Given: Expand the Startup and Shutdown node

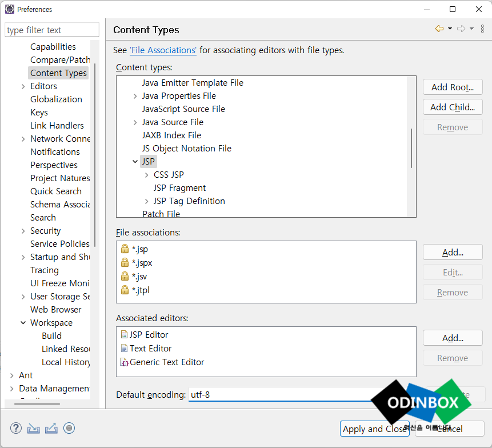Looking at the screenshot, I should 23,258.
